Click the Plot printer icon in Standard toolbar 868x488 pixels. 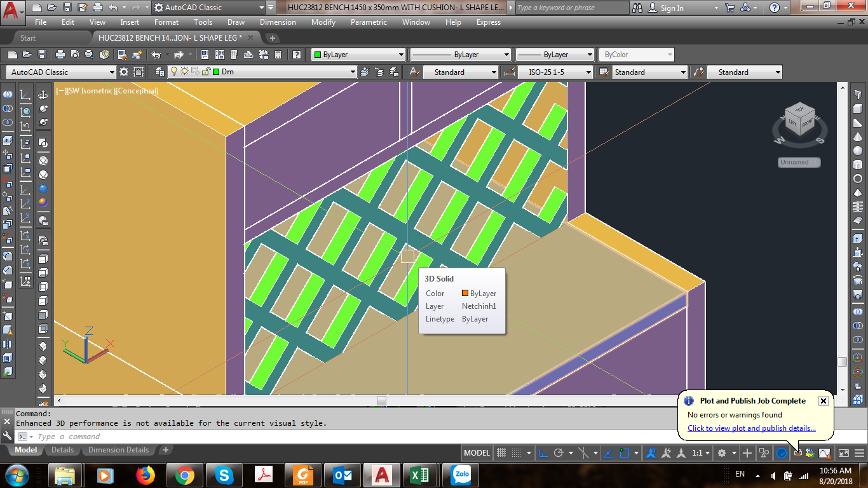(x=60, y=55)
